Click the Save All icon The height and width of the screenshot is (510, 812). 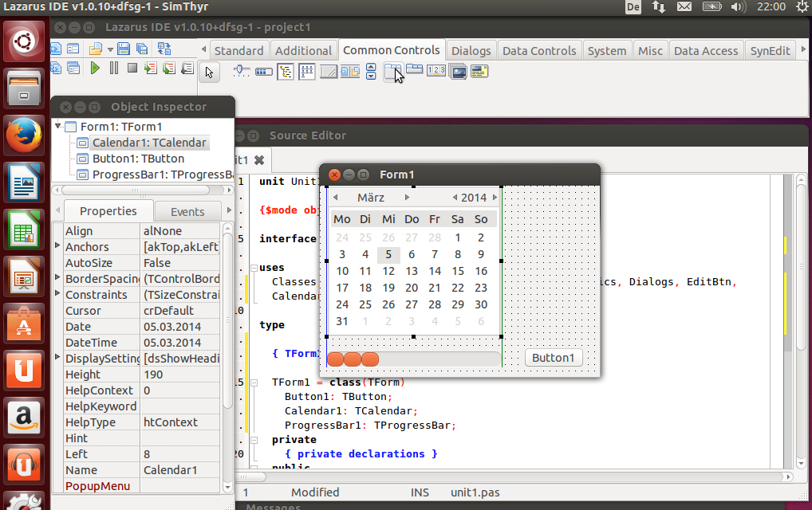click(142, 49)
